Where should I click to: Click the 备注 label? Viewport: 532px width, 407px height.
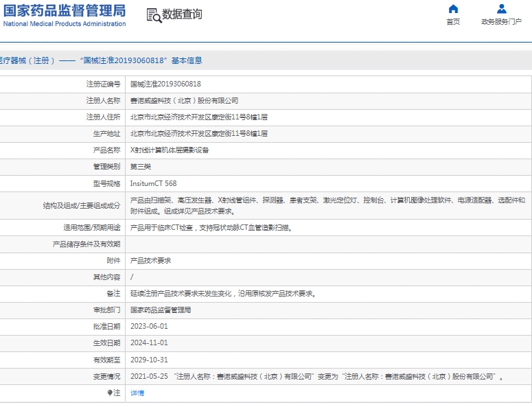click(114, 293)
